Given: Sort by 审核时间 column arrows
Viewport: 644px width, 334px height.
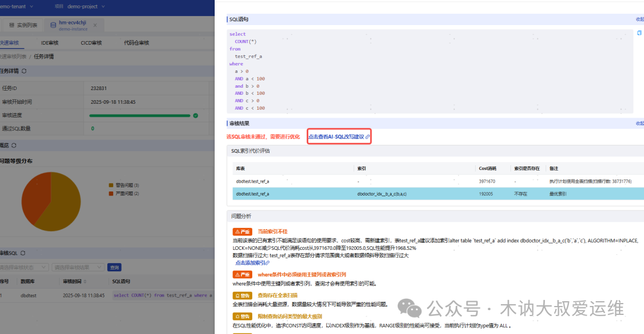Looking at the screenshot, I should (x=85, y=282).
